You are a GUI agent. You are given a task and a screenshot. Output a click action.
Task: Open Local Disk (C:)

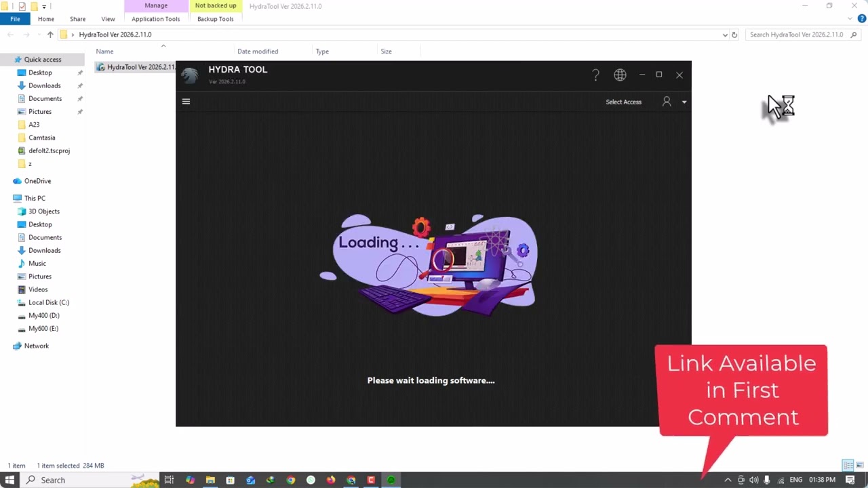click(48, 302)
